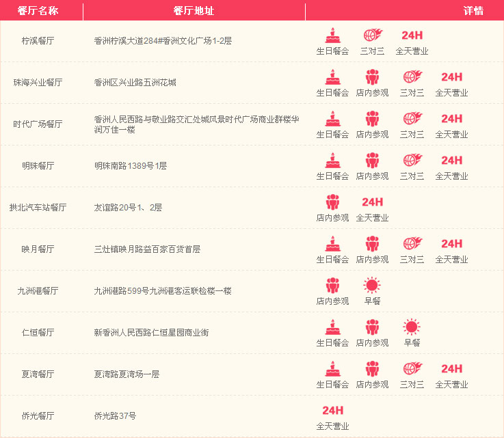504x438 pixels.
Task: Click 早餐 sun icon for 仁恒餐厅
Action: coord(412,327)
